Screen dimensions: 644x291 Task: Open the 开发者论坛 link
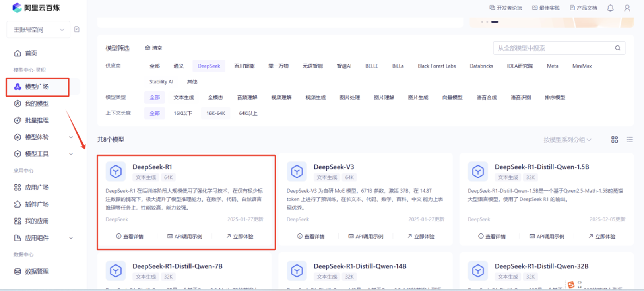tap(506, 8)
